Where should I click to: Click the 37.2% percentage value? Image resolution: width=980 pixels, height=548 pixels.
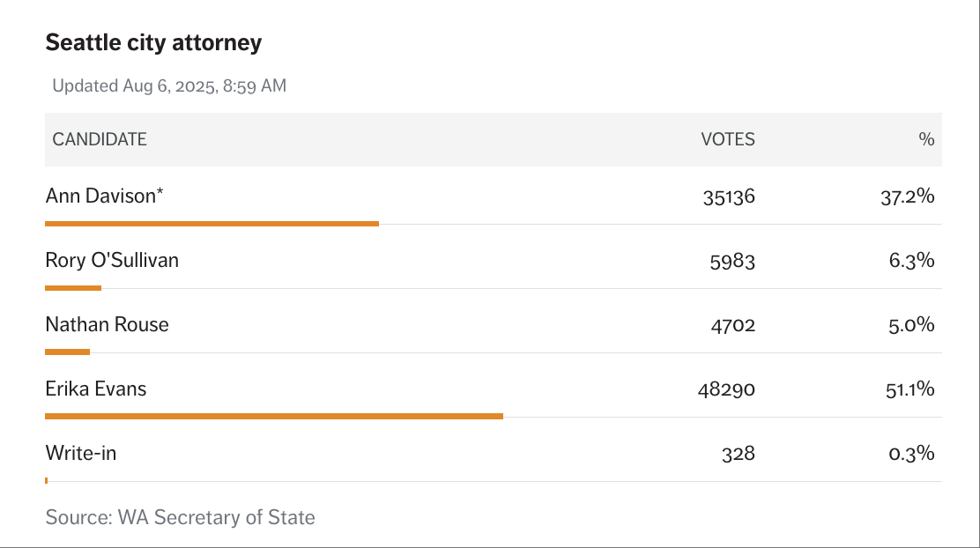coord(907,196)
